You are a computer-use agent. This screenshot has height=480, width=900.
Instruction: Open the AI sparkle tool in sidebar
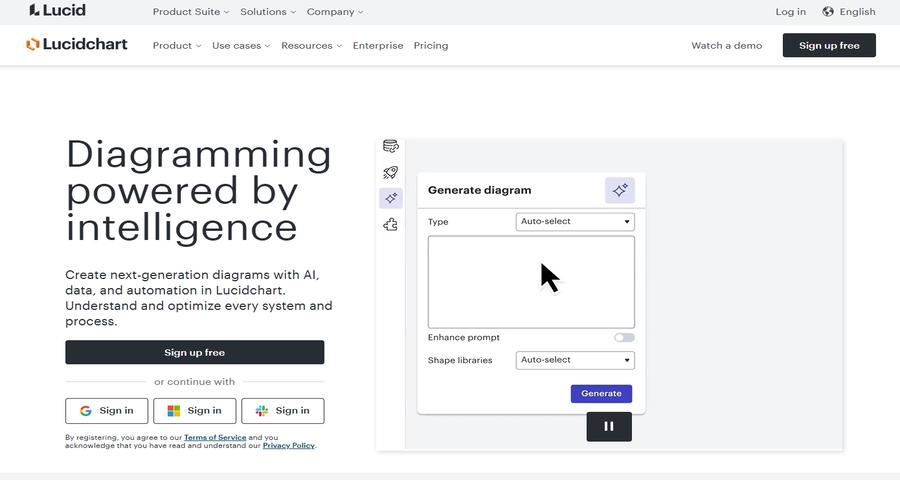click(391, 199)
